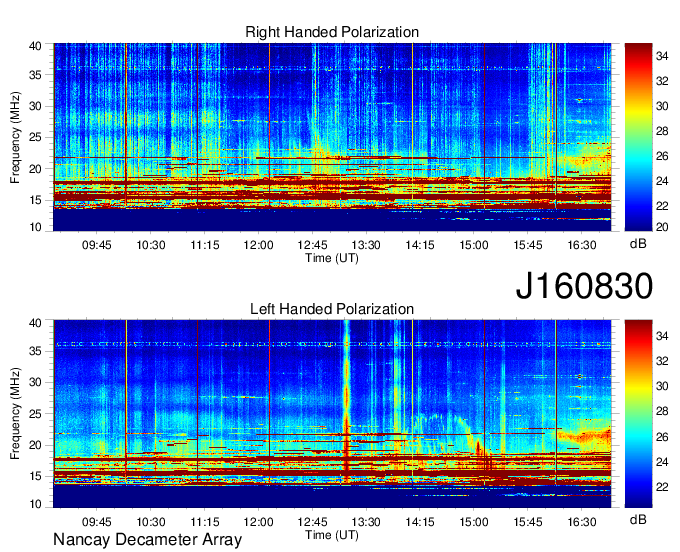
Task: Click 11:15 time tick on Left Handed plot
Action: click(205, 522)
